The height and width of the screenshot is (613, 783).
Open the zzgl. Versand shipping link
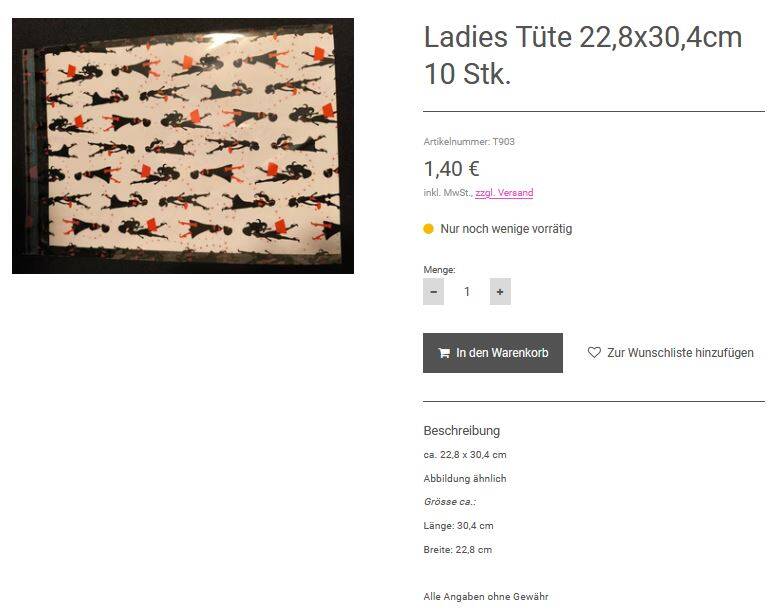(x=504, y=193)
